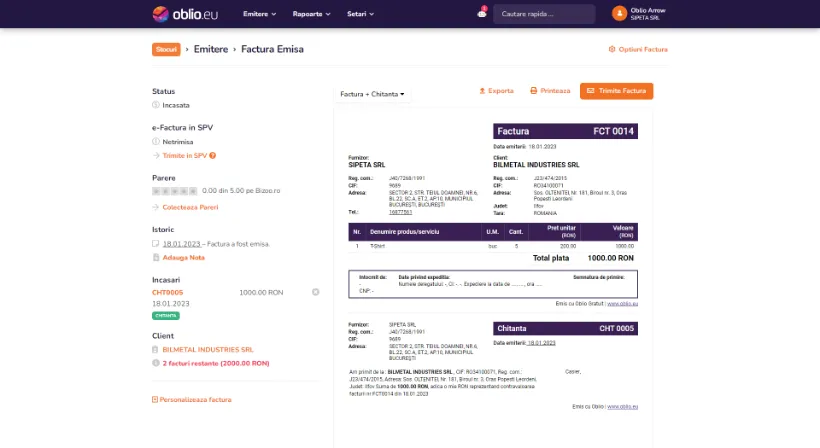Click the T-Shirt product row
This screenshot has height=448, width=820.
click(x=493, y=246)
